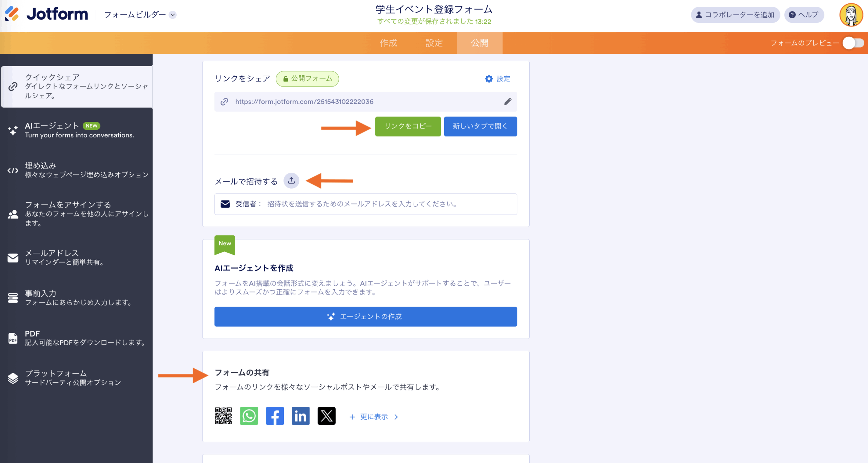Switch to the 作成 tab
This screenshot has height=463, width=868.
pyautogui.click(x=388, y=43)
